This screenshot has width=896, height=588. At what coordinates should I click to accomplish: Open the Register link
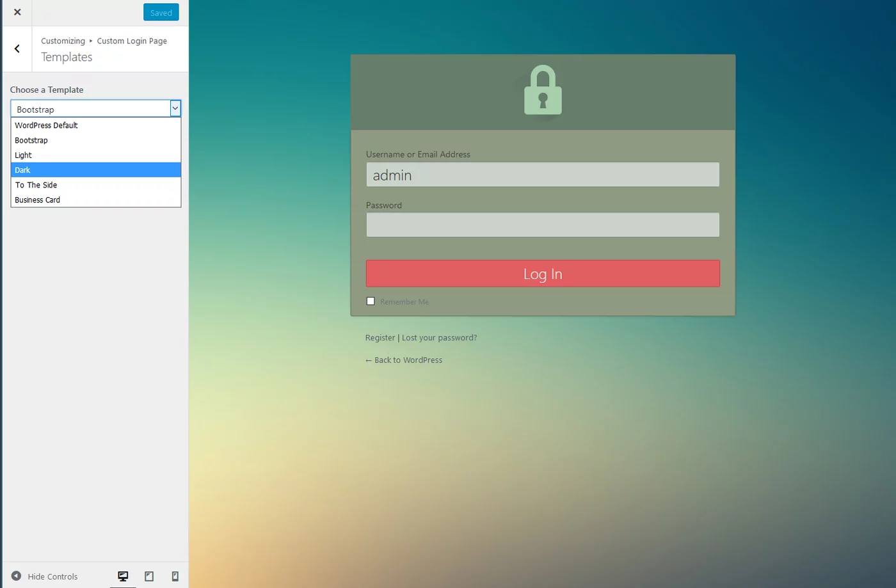pos(380,338)
